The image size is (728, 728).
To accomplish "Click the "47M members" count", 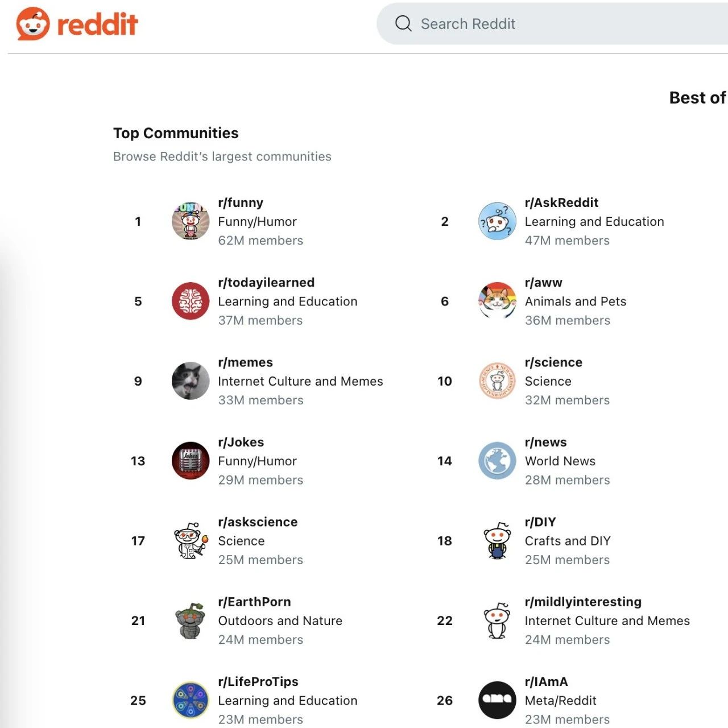I will point(567,241).
